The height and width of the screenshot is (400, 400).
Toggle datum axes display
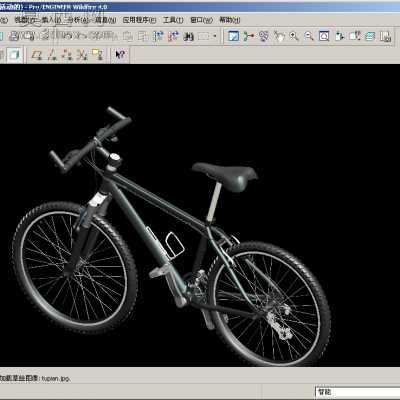pos(52,55)
